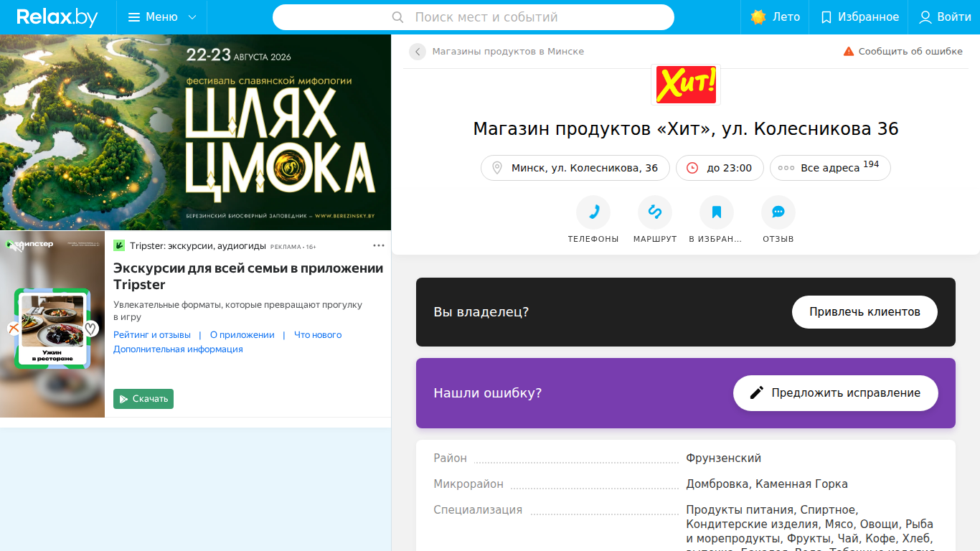This screenshot has height=551, width=980.
Task: Go back using the round arrow button
Action: coord(418,52)
